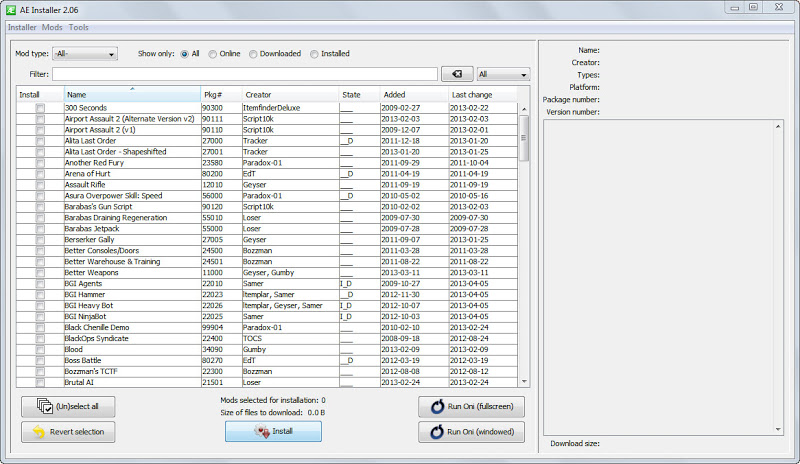Select the 'Online' radio button
This screenshot has width=800, height=464.
click(213, 54)
